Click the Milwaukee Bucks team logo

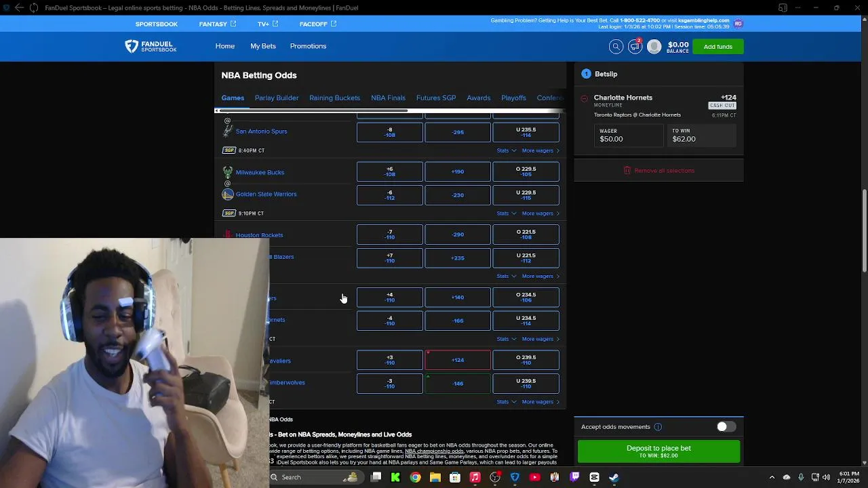[x=228, y=172]
